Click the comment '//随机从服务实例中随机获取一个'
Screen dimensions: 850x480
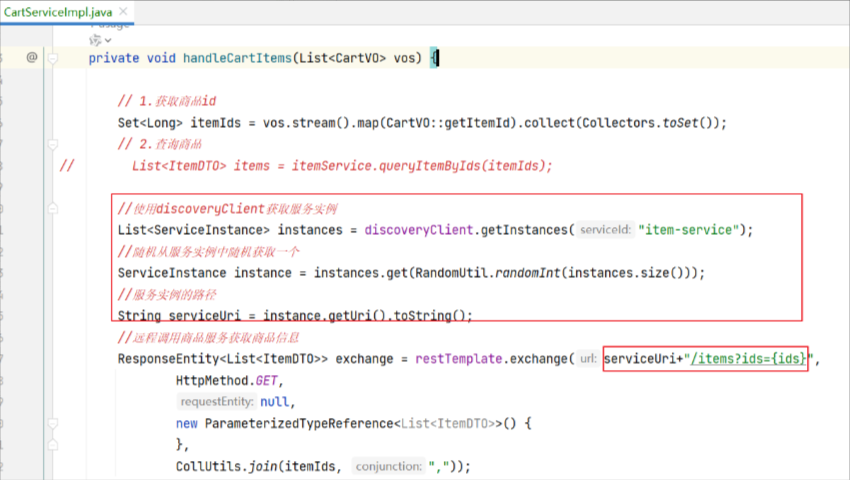[209, 252]
